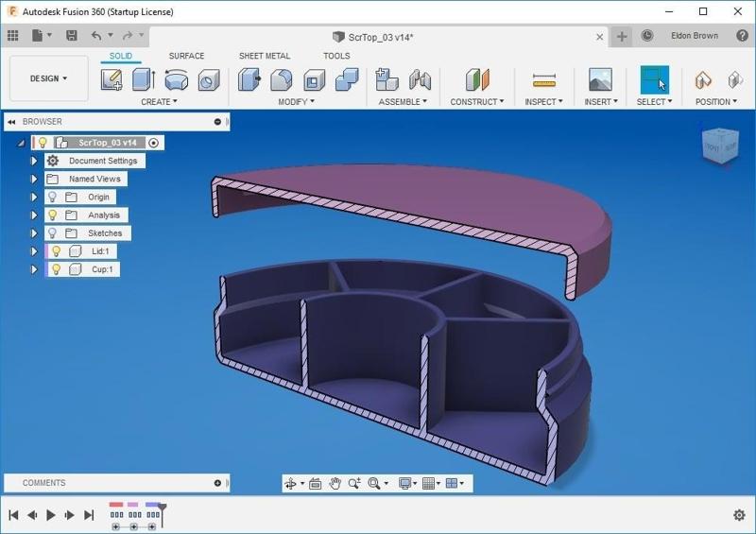The width and height of the screenshot is (756, 534).
Task: Select the Offset Plane construct tool
Action: [x=477, y=79]
